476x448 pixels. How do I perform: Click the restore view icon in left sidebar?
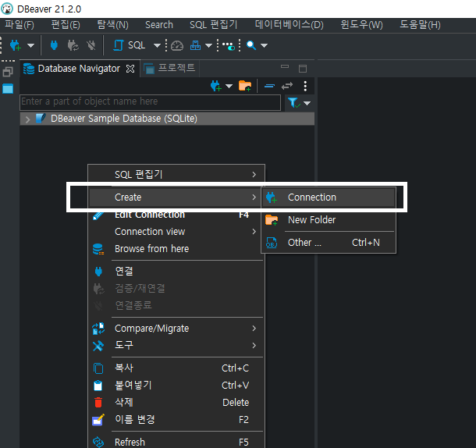pyautogui.click(x=8, y=72)
